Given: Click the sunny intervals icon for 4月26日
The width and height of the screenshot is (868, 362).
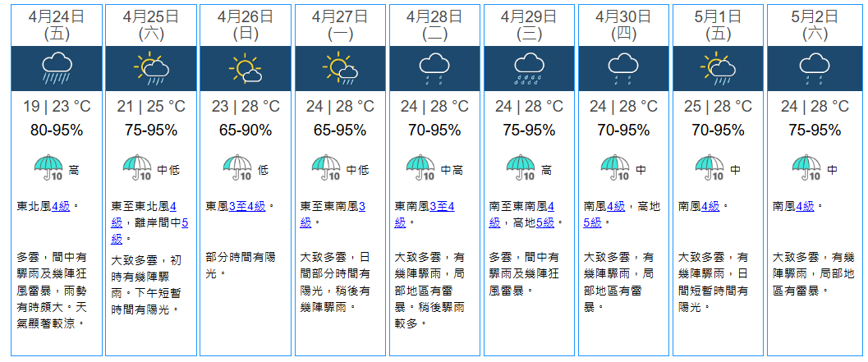Looking at the screenshot, I should (x=245, y=68).
